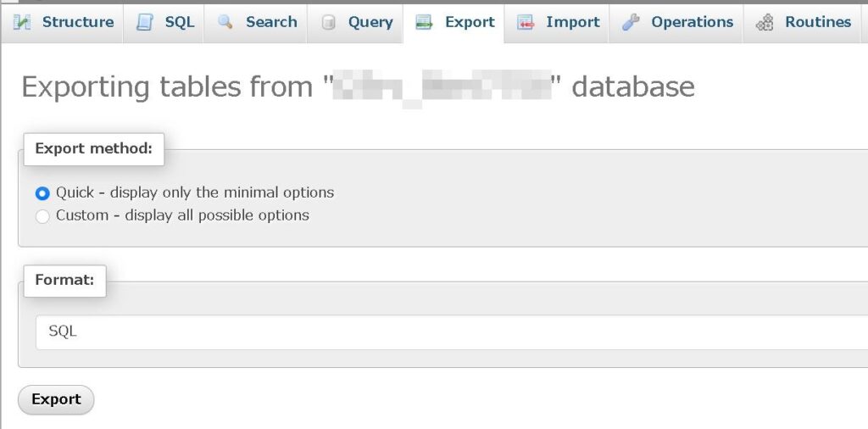
Task: Open the Routines tab
Action: [817, 23]
